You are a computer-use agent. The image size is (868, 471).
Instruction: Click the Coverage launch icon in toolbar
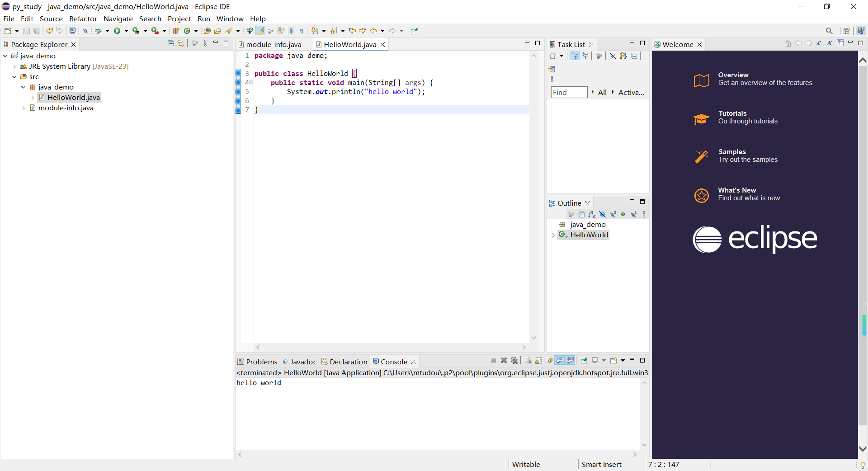136,31
